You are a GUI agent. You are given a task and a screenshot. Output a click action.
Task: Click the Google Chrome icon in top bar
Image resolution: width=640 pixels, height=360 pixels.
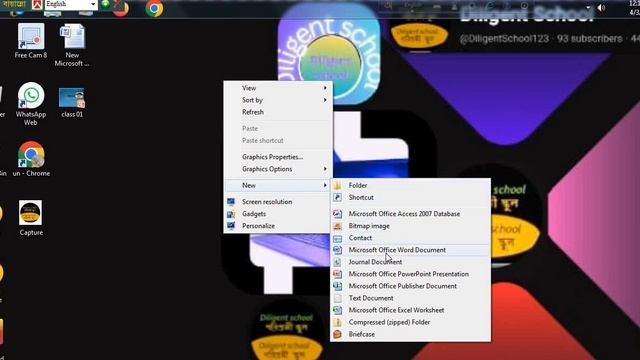154,8
